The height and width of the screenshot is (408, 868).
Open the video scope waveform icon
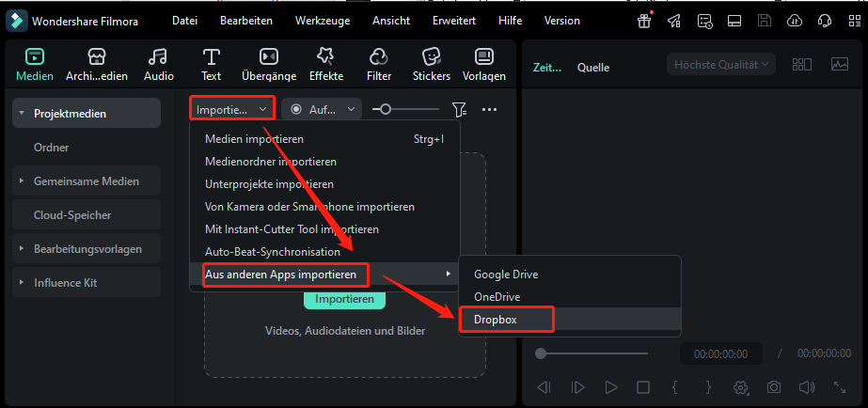point(839,64)
